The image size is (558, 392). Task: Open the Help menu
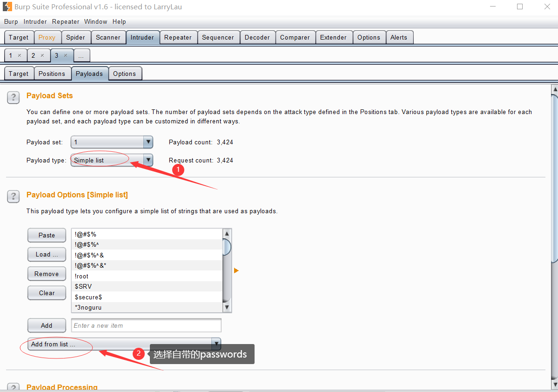tap(119, 22)
